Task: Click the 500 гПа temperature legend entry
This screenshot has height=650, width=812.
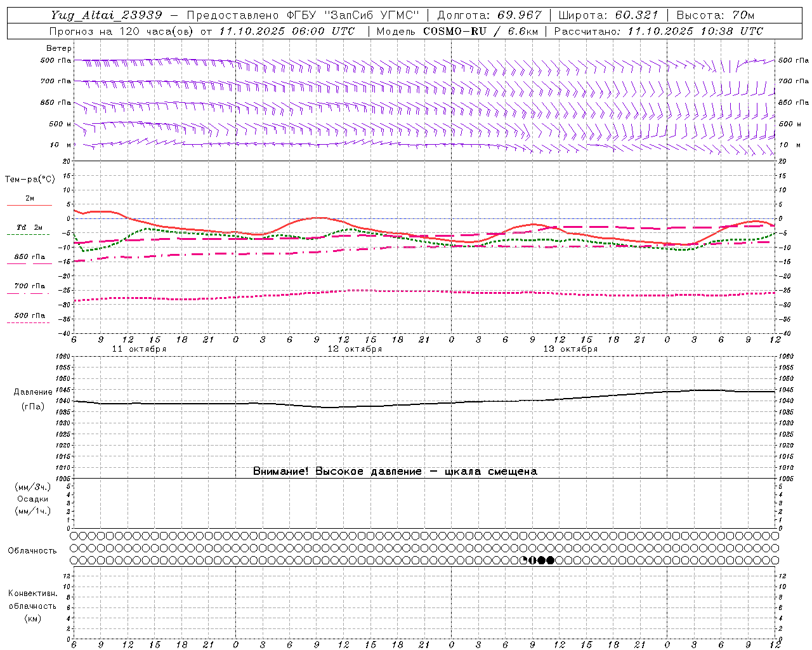Action: 30,315
